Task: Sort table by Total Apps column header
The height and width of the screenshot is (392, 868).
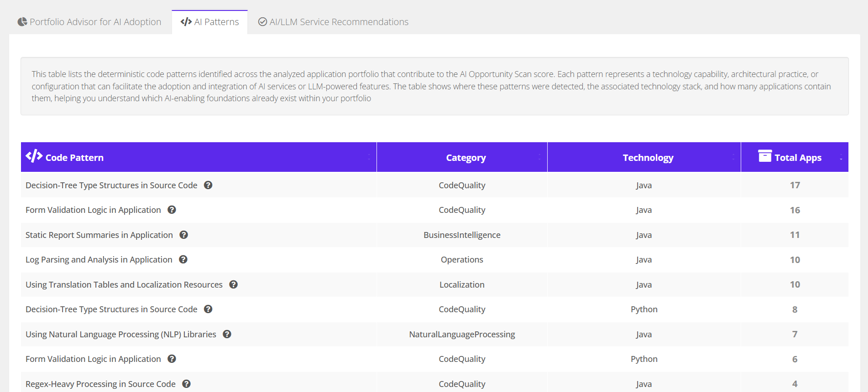Action: click(x=795, y=157)
